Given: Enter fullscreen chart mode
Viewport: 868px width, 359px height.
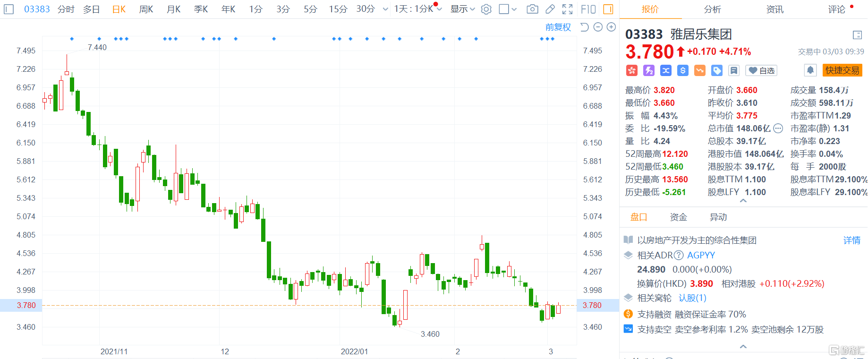Looking at the screenshot, I should (x=568, y=9).
